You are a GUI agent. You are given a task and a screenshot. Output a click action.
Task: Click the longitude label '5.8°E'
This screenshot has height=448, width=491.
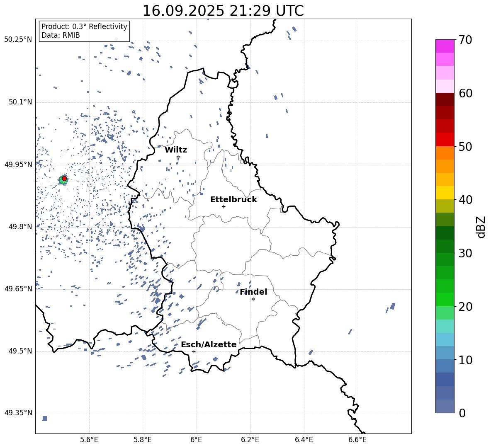pyautogui.click(x=143, y=440)
